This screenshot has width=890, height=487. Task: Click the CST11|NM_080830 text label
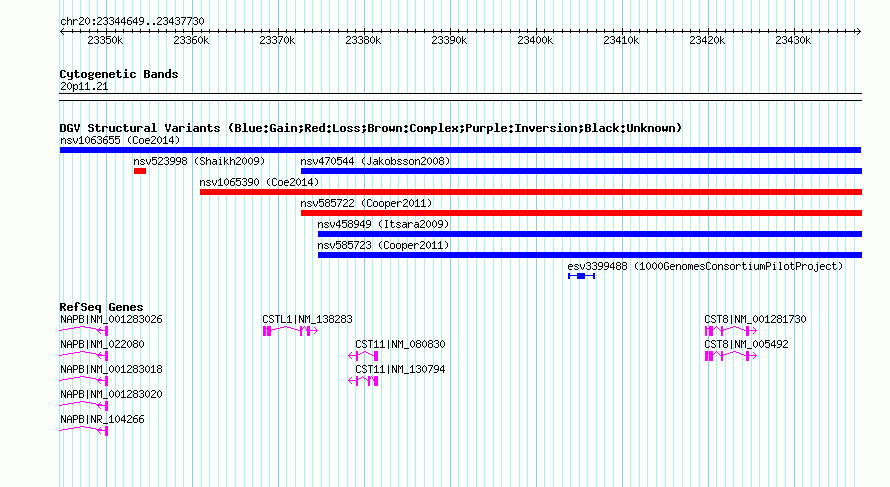point(400,345)
